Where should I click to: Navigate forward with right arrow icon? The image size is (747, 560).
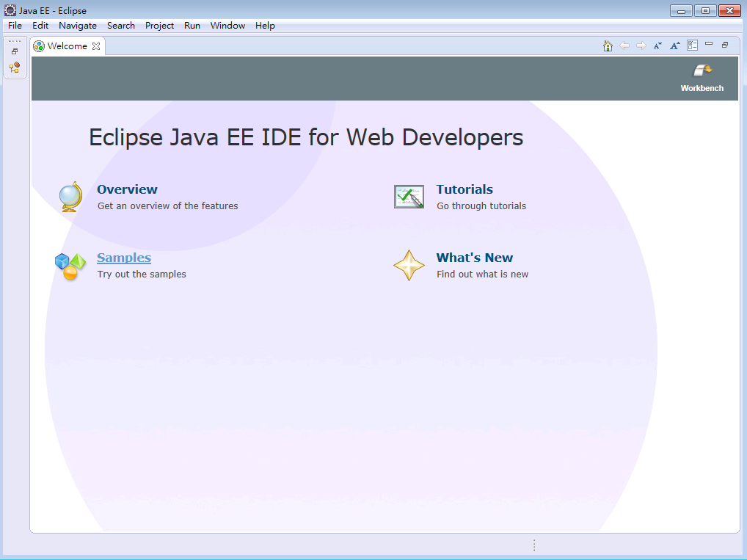coord(641,46)
